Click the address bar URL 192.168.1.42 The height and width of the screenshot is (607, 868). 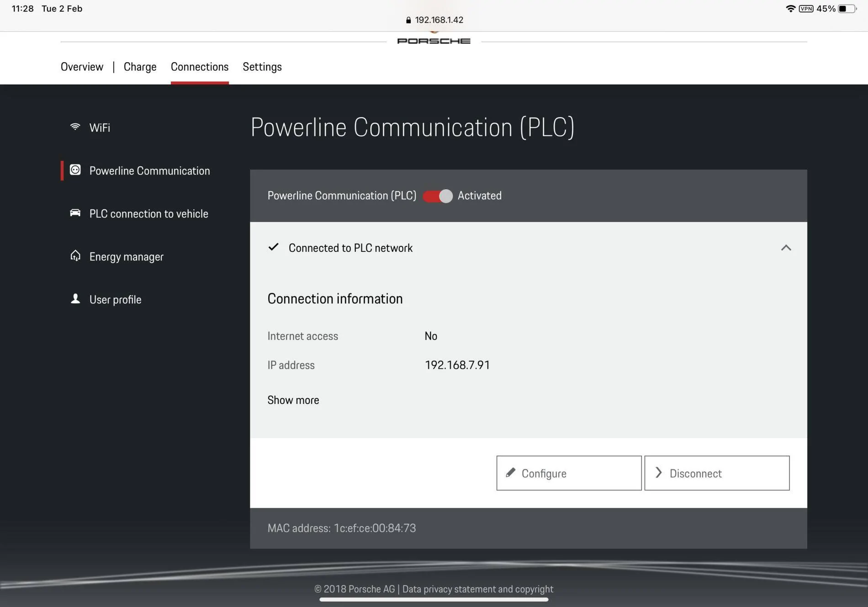[439, 20]
